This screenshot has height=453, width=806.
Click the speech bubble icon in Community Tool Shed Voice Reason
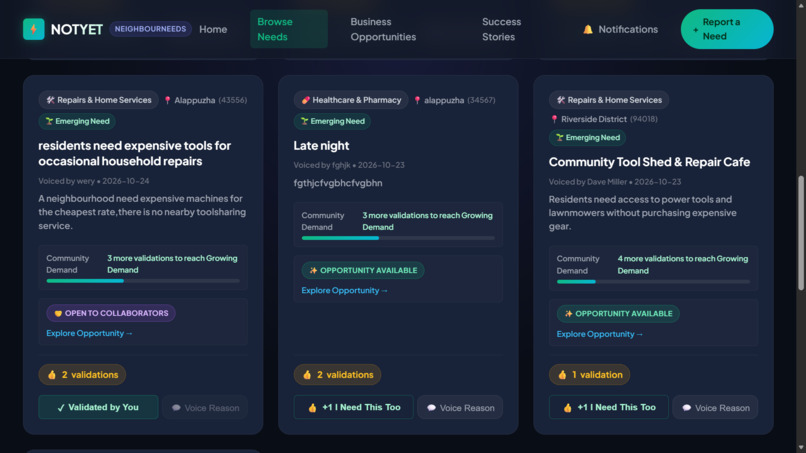[686, 408]
